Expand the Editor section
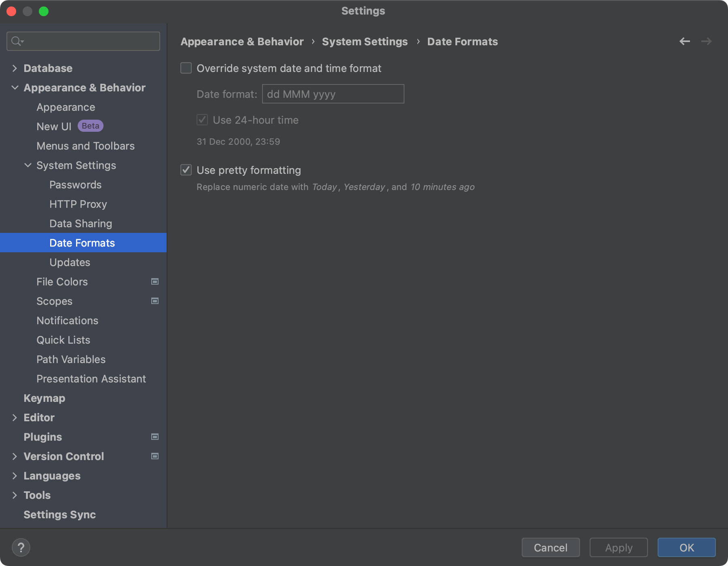 [x=14, y=417]
